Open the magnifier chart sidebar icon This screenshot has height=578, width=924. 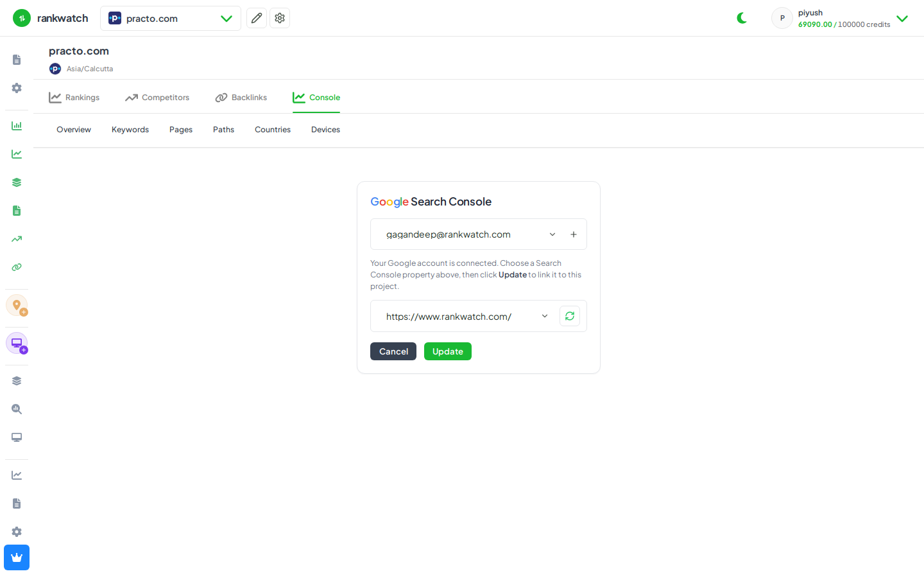pyautogui.click(x=17, y=409)
